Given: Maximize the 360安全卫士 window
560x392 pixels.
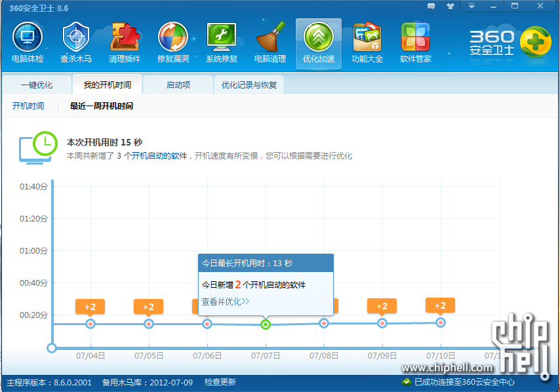Looking at the screenshot, I should click(x=515, y=6).
